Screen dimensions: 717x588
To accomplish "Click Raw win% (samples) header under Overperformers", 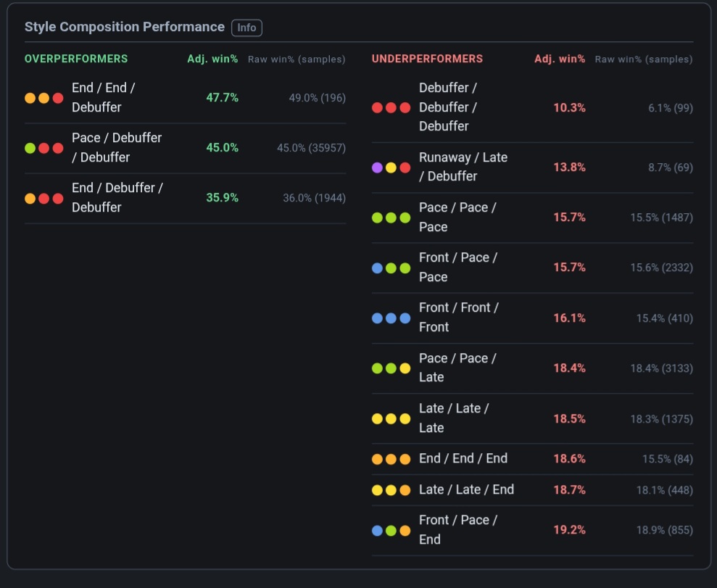I will (297, 59).
